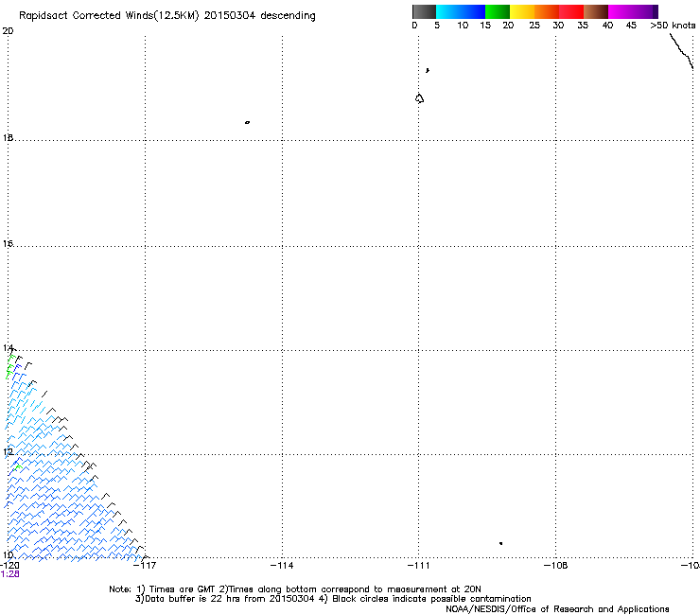Click the small black dot island near 10.3N
Image resolution: width=700 pixels, height=615 pixels.
coord(501,543)
